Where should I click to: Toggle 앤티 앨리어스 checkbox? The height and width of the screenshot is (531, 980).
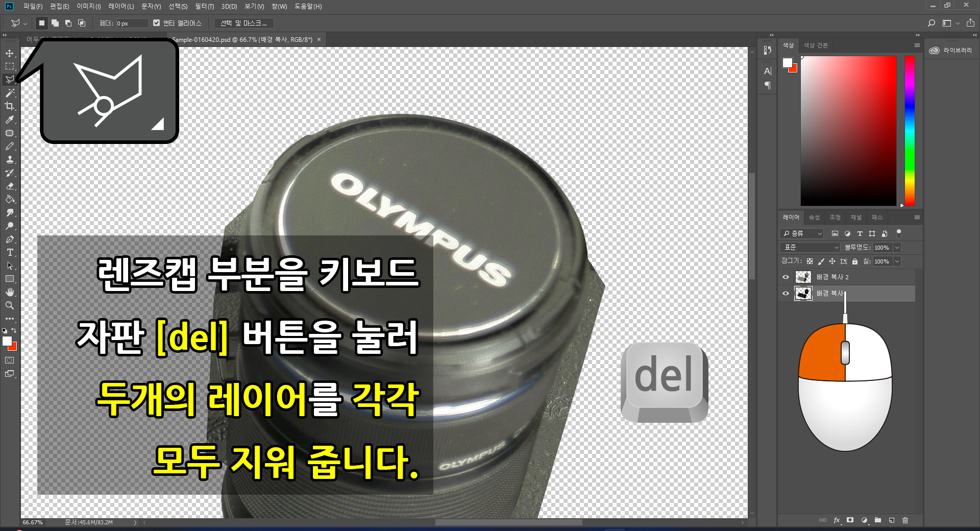[157, 23]
